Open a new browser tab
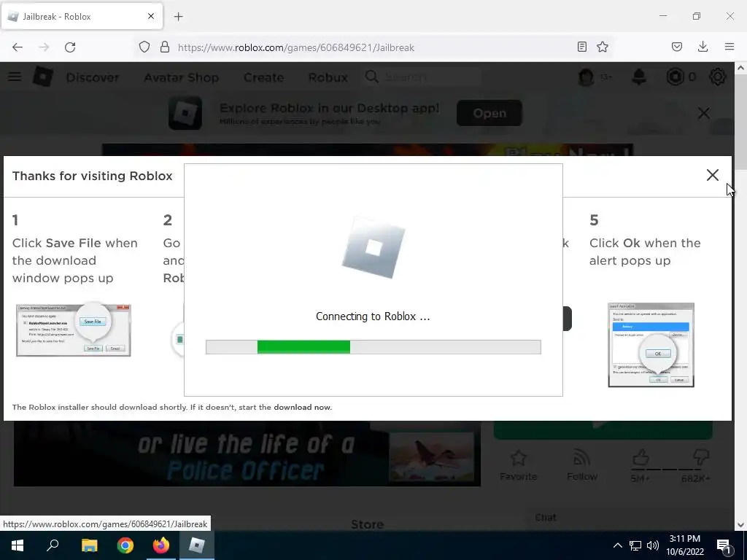The image size is (747, 560). click(x=178, y=17)
